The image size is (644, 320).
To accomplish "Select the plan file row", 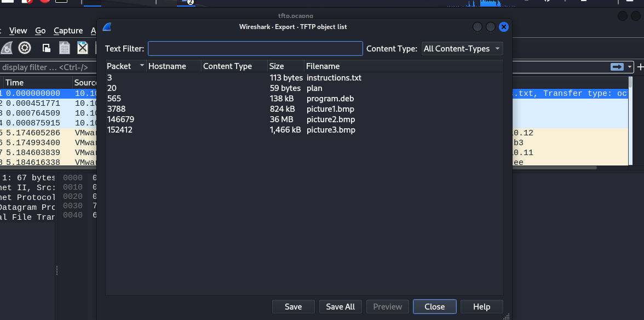I will point(304,88).
